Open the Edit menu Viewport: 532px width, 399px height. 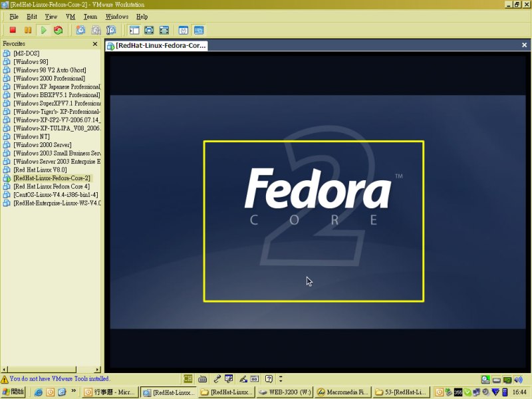[32, 17]
